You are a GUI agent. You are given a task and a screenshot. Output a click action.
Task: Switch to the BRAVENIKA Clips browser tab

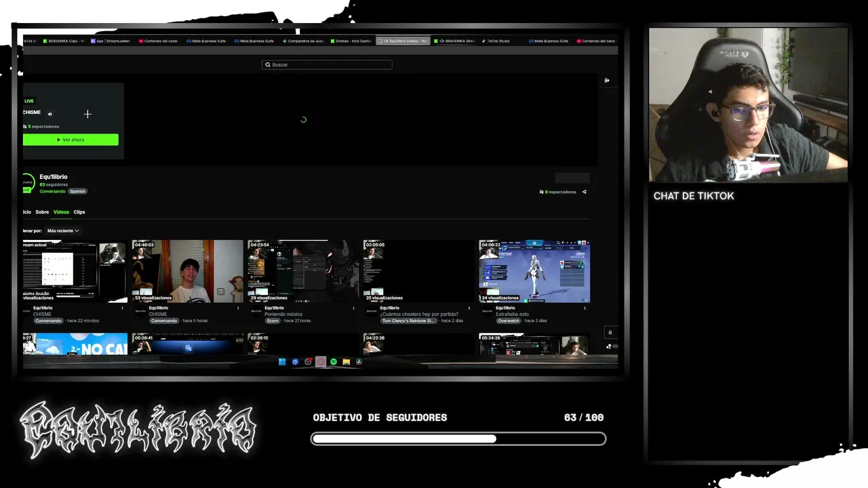point(63,41)
